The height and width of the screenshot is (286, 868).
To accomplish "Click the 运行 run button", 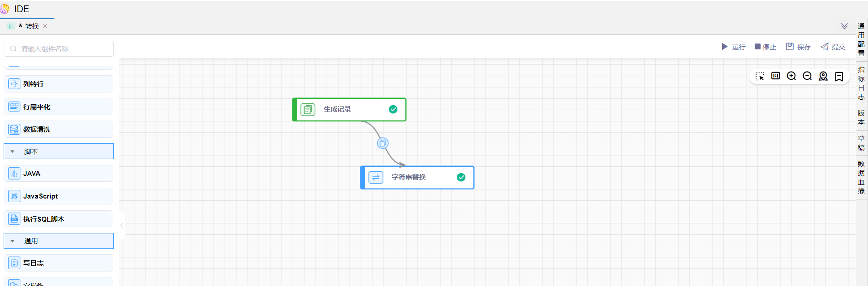I will [733, 47].
